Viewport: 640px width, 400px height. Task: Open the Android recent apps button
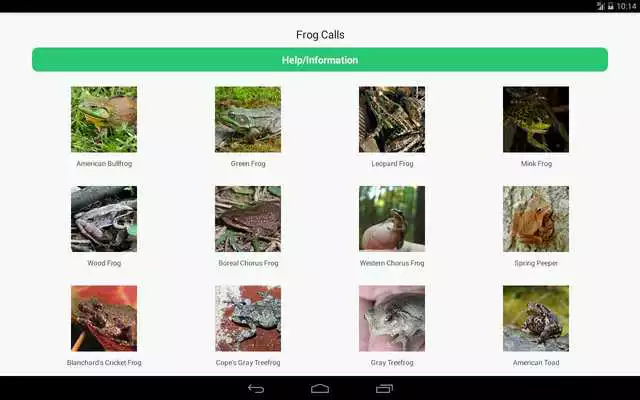(x=384, y=389)
